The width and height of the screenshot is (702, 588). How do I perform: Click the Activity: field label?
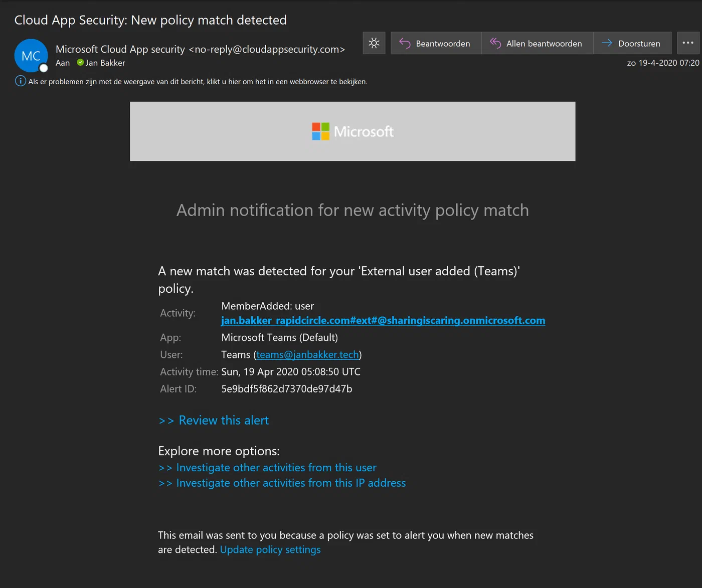178,313
